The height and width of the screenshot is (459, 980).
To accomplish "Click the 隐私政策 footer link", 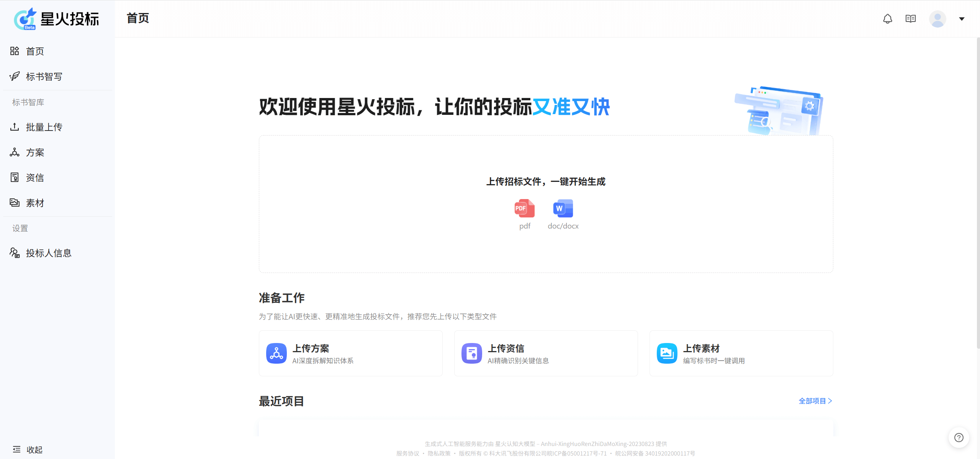I will click(439, 453).
